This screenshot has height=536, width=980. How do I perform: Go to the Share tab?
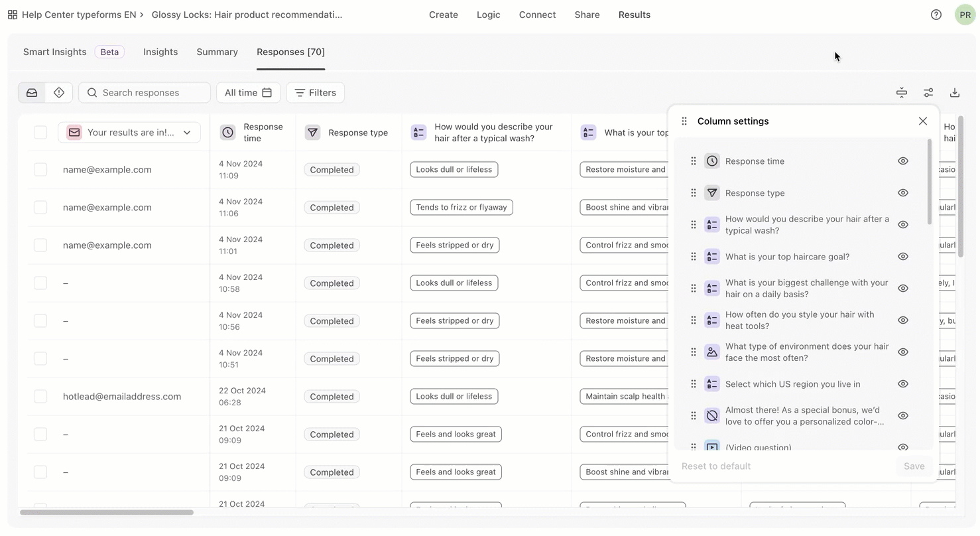[x=587, y=15]
